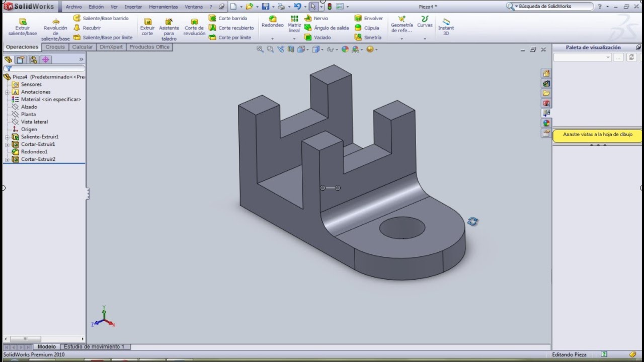Click the Rebuild traffic light icon

(x=330, y=7)
